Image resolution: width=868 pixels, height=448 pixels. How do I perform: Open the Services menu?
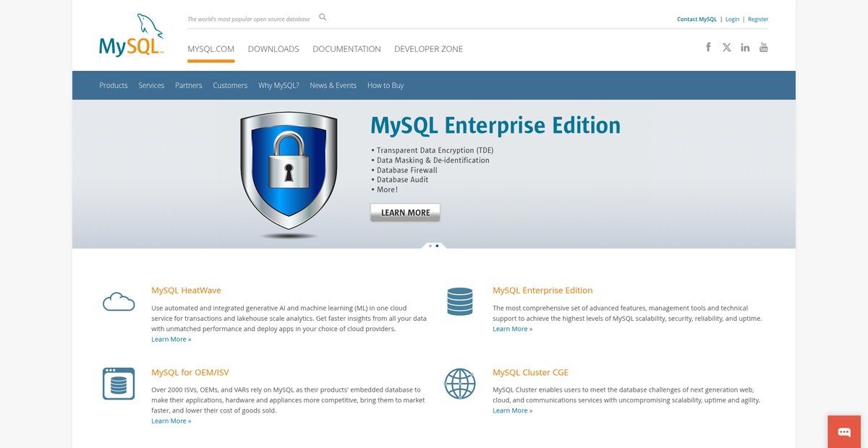tap(151, 85)
